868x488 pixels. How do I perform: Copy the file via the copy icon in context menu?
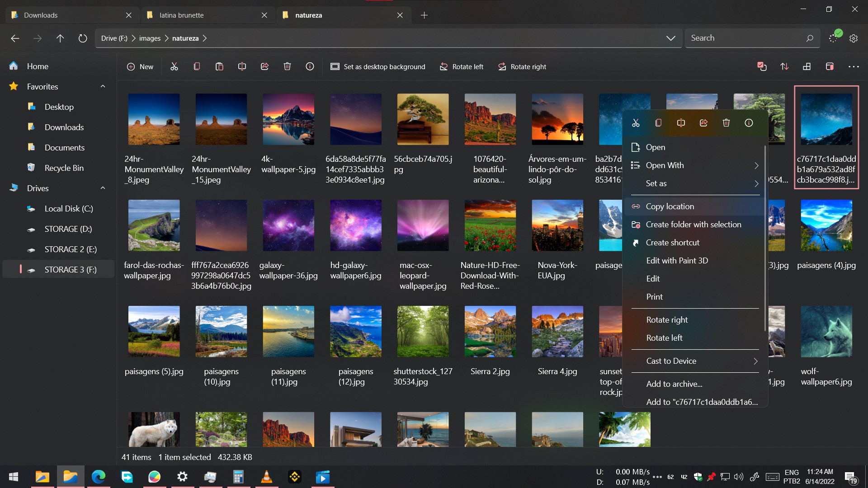coord(658,122)
